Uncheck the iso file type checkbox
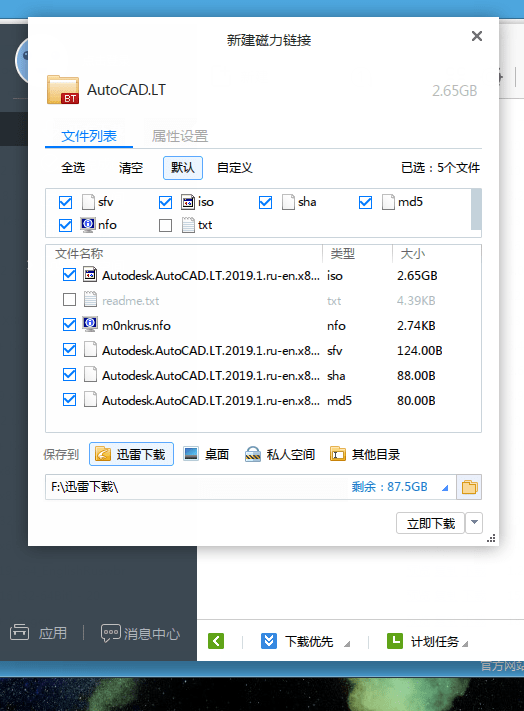The width and height of the screenshot is (524, 711). [165, 202]
